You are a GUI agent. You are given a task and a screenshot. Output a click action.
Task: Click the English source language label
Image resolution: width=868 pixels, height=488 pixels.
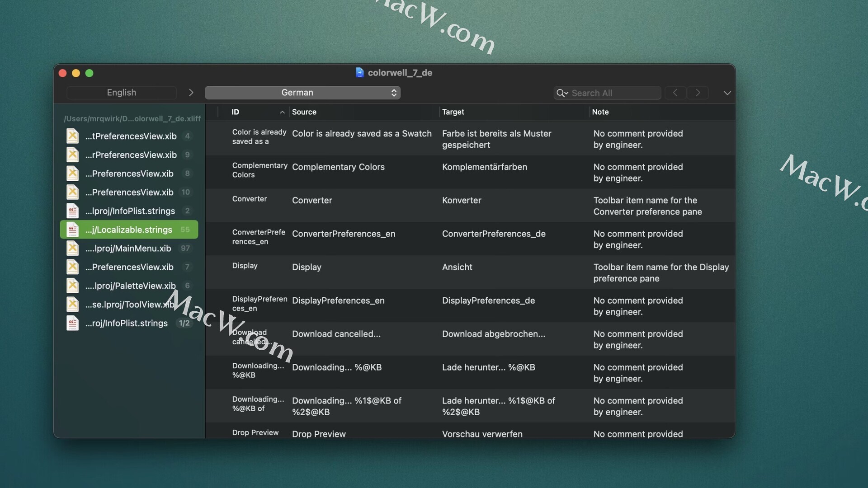121,93
